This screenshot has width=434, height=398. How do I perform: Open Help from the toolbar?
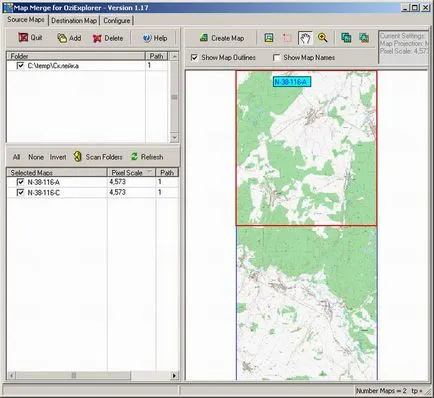155,38
